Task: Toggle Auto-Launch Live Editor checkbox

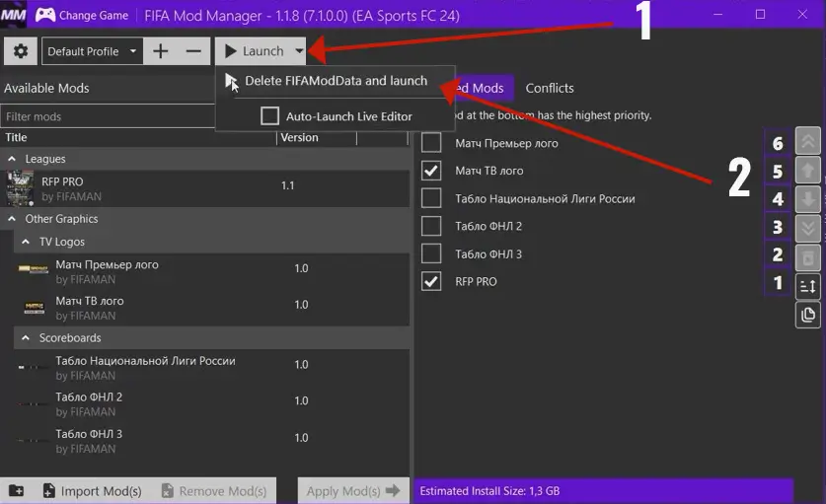Action: pyautogui.click(x=269, y=115)
